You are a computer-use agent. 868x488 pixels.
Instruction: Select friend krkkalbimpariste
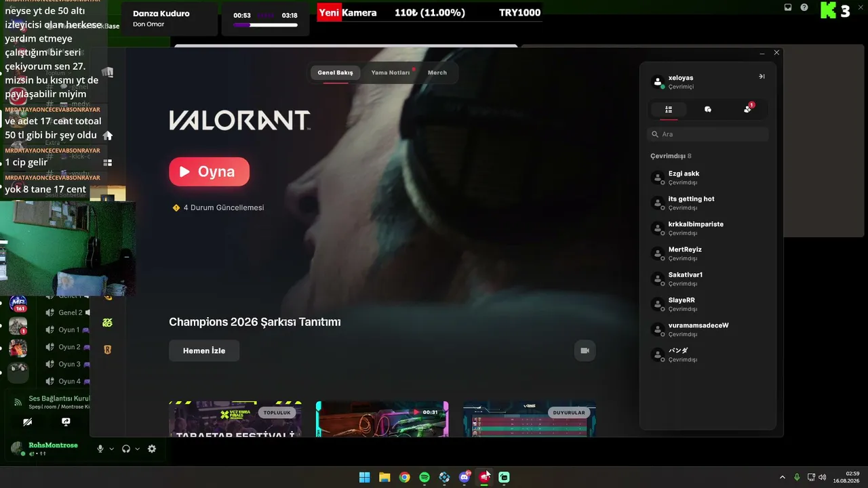[x=708, y=228]
